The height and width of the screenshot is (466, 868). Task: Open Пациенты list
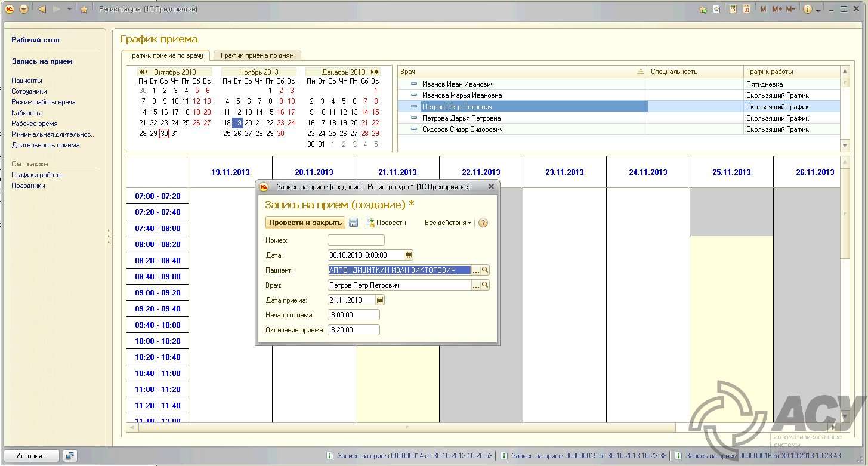click(27, 81)
